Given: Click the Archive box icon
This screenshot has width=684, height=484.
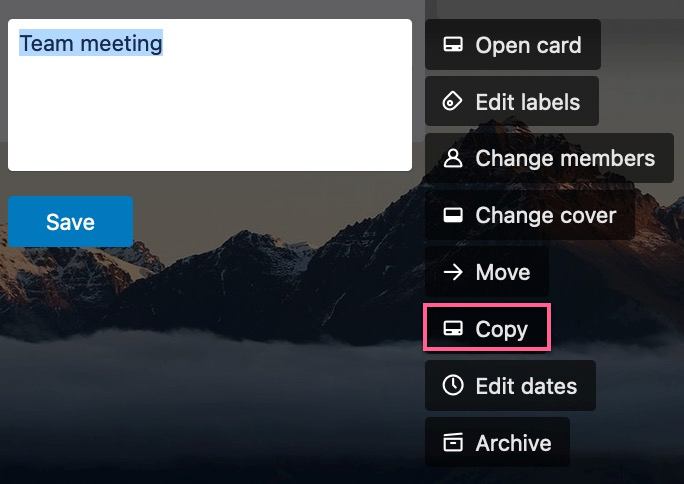Looking at the screenshot, I should coord(453,442).
